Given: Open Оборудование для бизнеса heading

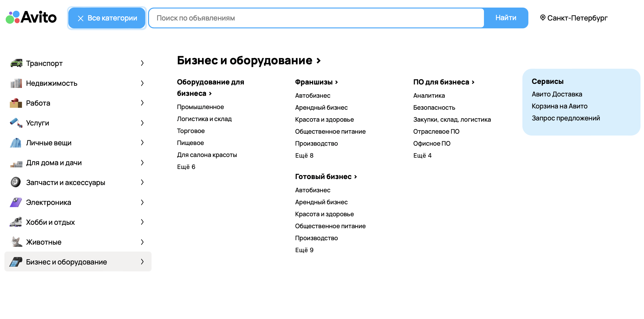Looking at the screenshot, I should coord(210,88).
